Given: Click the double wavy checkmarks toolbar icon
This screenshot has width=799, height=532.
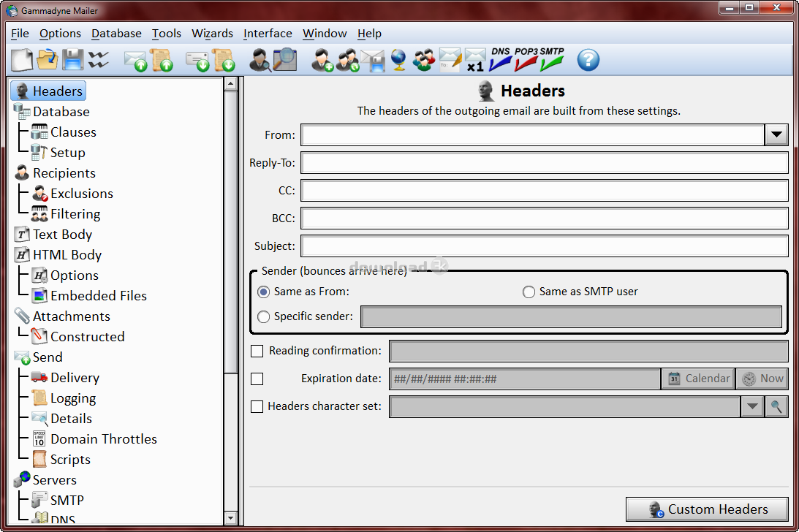Looking at the screenshot, I should click(99, 60).
